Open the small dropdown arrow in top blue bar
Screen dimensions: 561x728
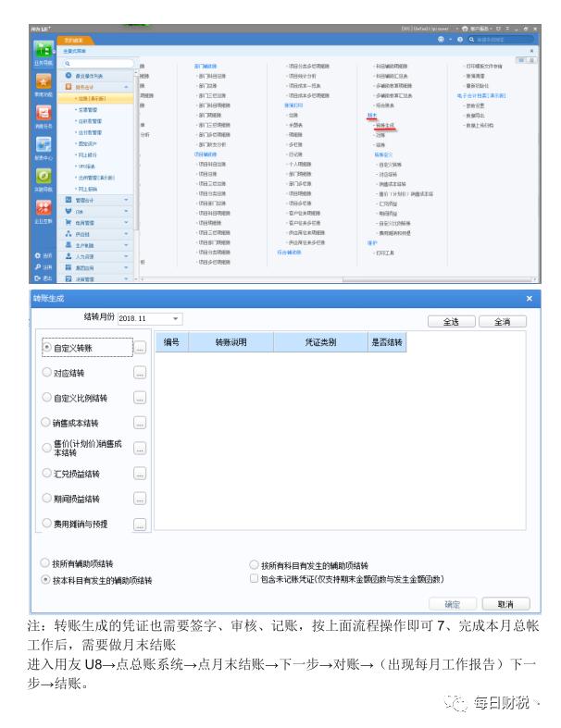(x=451, y=40)
